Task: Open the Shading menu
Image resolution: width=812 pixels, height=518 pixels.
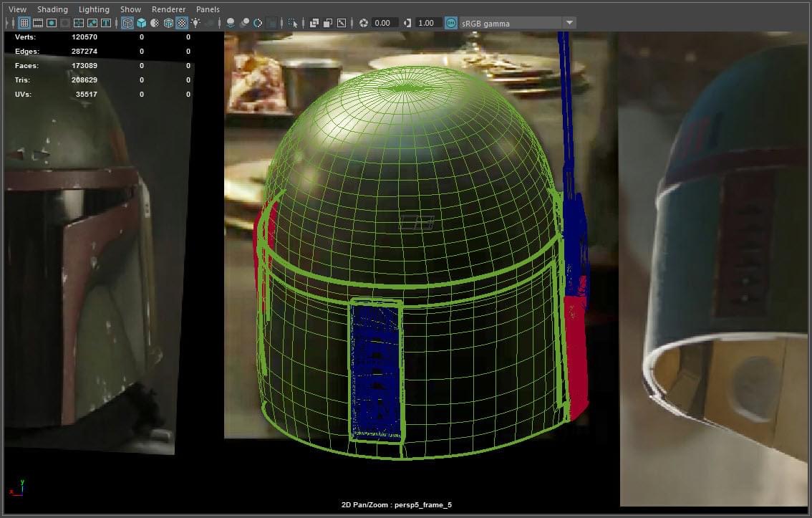Action: [52, 9]
